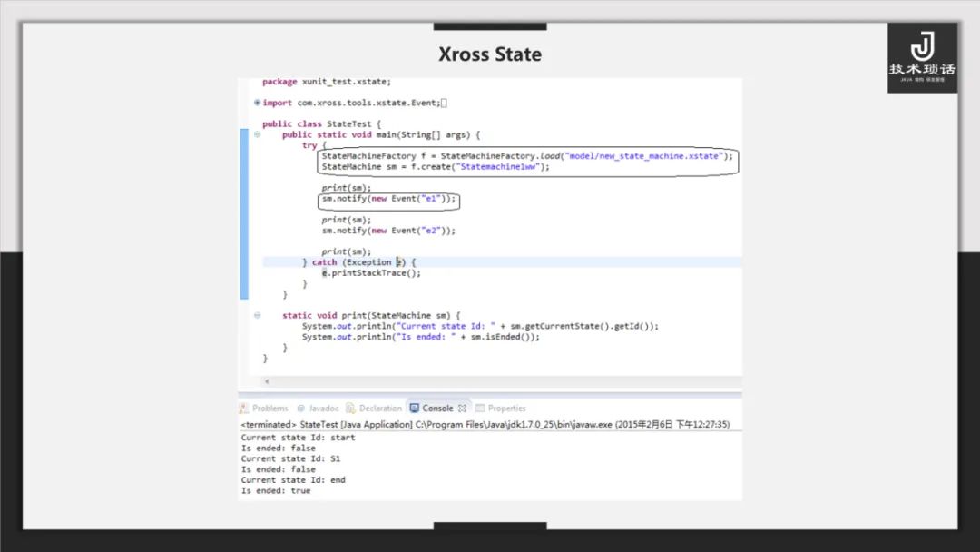Click the Declaration tab icon
980x552 pixels.
click(350, 409)
